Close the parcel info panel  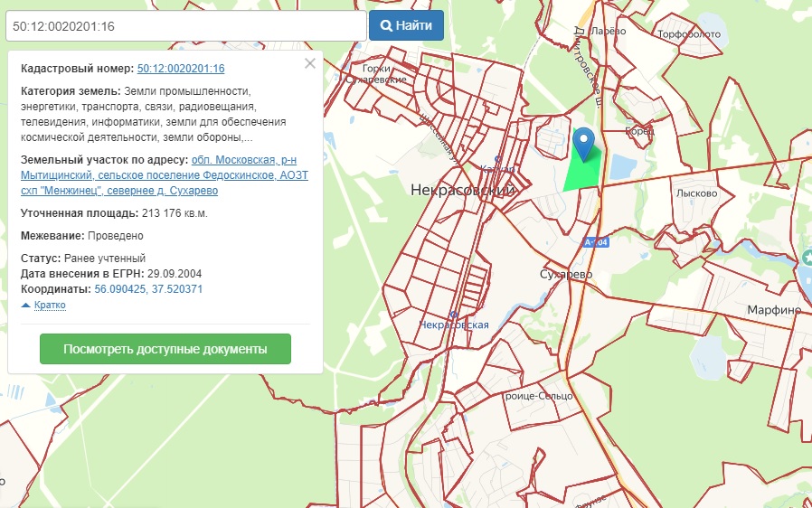click(x=310, y=63)
